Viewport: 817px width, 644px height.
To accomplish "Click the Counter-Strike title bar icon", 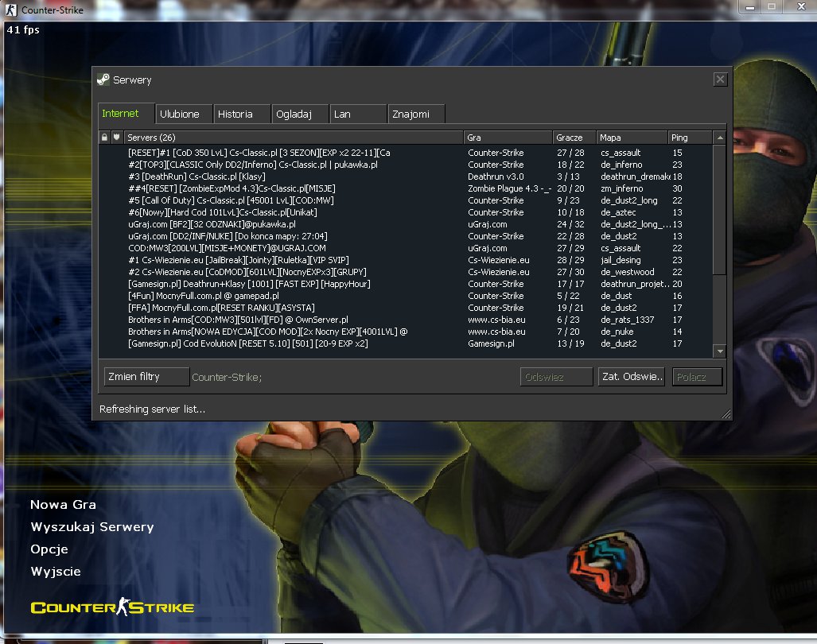I will click(x=11, y=10).
